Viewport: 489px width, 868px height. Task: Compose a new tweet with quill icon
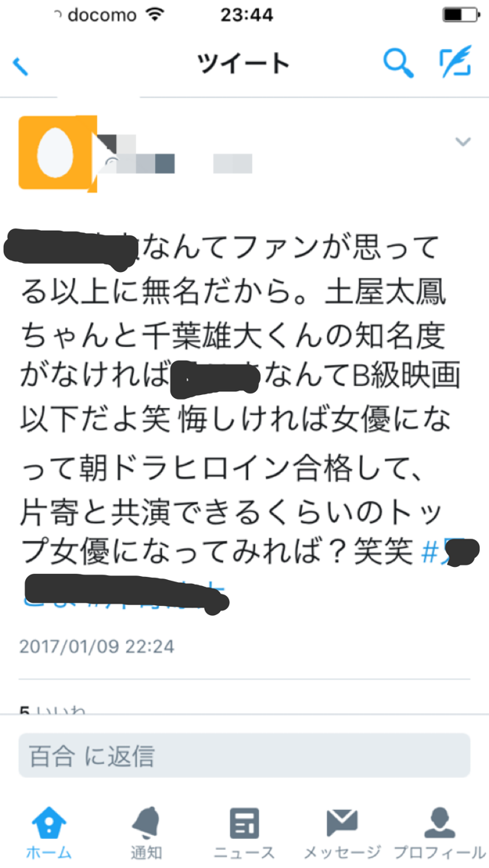click(455, 61)
